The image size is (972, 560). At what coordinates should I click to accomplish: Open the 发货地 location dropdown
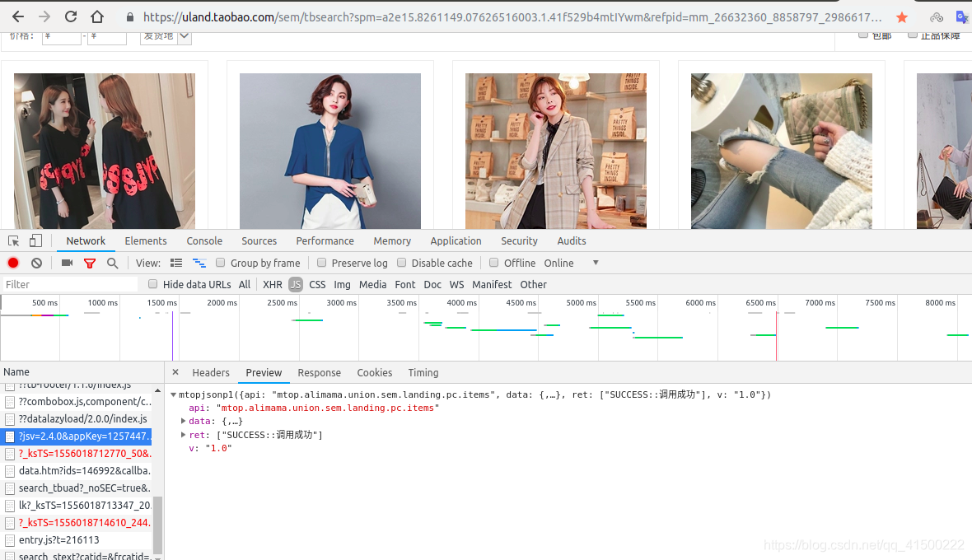tap(166, 36)
